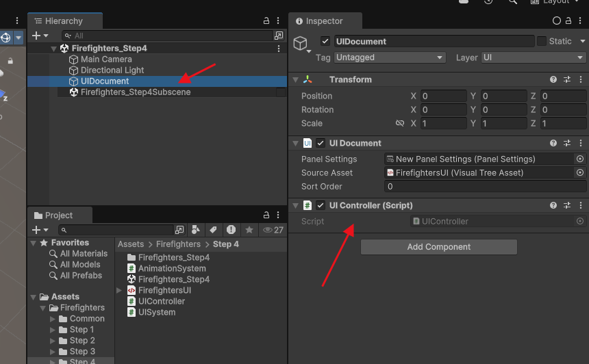Open Transform component help reference
The width and height of the screenshot is (589, 364).
(553, 79)
